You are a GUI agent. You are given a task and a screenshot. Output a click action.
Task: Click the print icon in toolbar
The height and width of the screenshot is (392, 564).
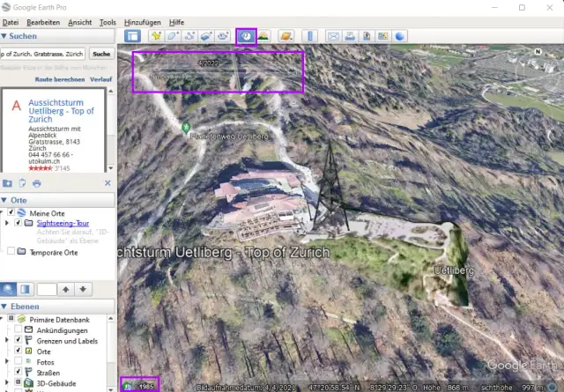coord(350,36)
